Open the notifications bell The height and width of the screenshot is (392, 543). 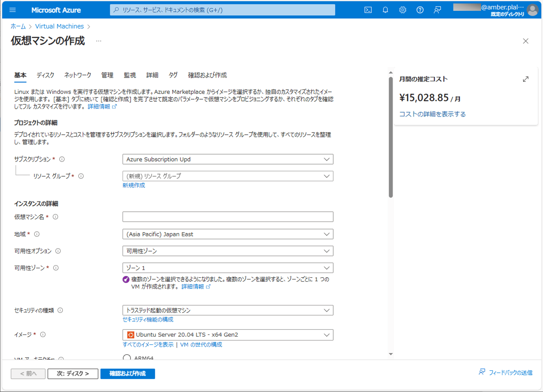click(x=385, y=10)
